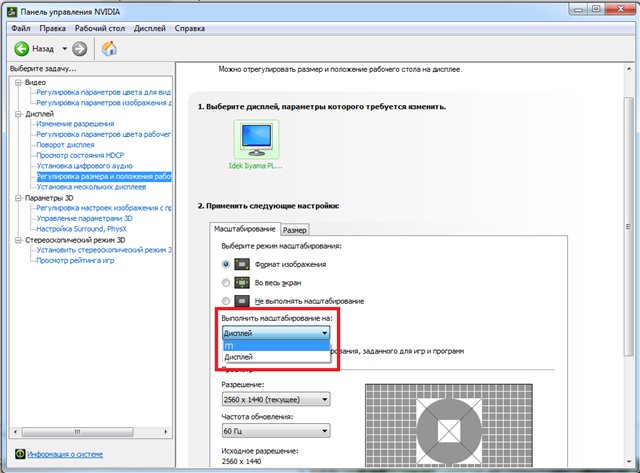
Task: Open the 'Справка' menu
Action: tap(190, 29)
